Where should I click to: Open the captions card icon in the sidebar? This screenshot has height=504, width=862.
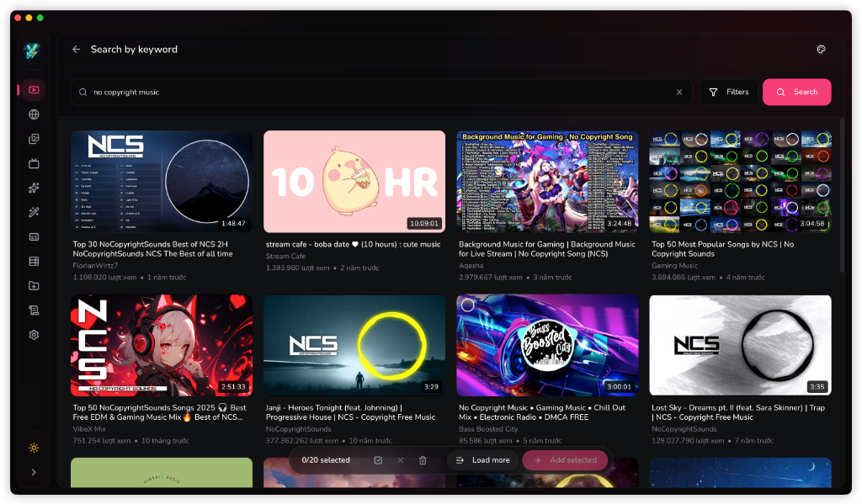pos(34,237)
